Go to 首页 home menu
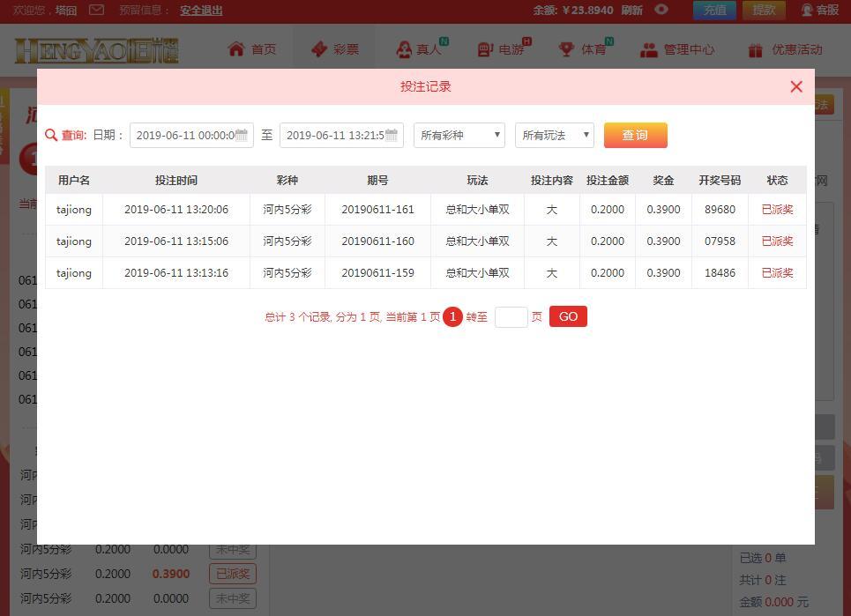This screenshot has width=851, height=616. (x=252, y=49)
